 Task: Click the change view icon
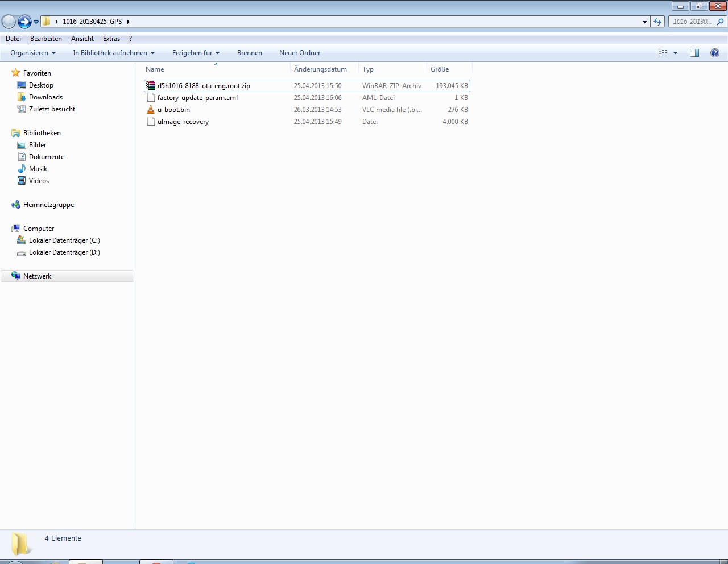click(x=663, y=53)
